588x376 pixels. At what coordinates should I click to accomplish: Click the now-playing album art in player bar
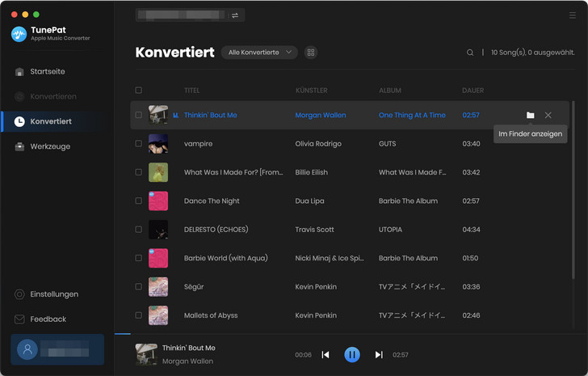146,354
